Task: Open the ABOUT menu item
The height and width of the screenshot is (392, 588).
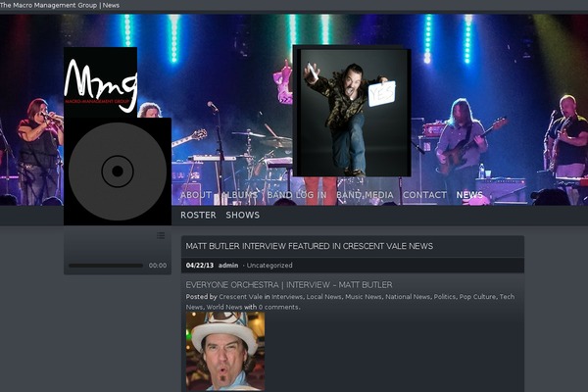Action: point(196,195)
